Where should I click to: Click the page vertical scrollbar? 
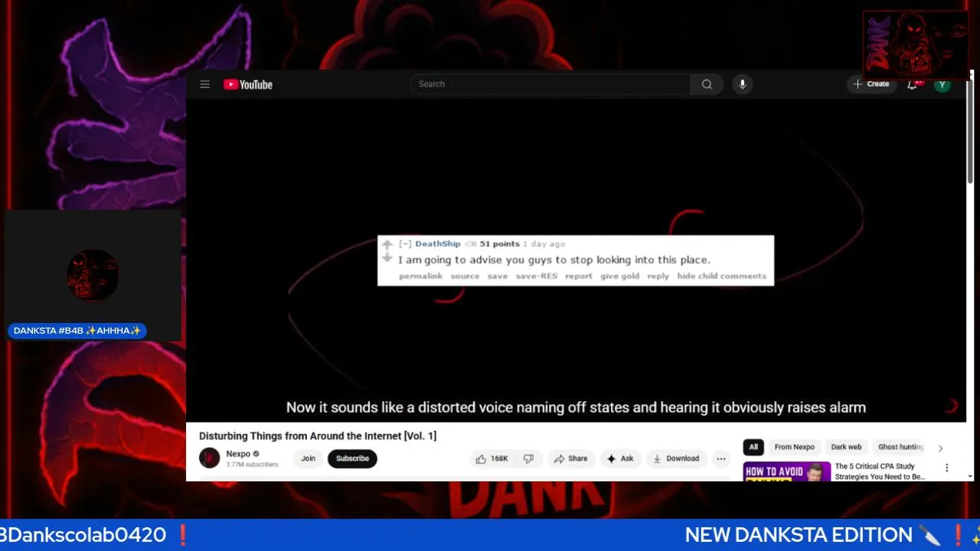[x=970, y=130]
